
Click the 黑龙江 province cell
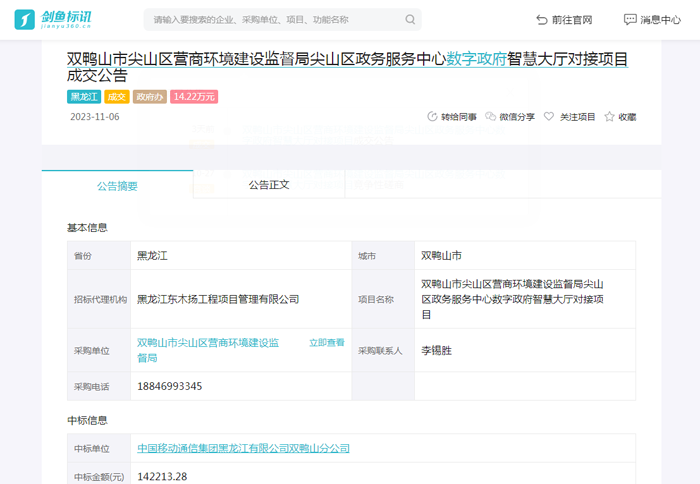241,255
